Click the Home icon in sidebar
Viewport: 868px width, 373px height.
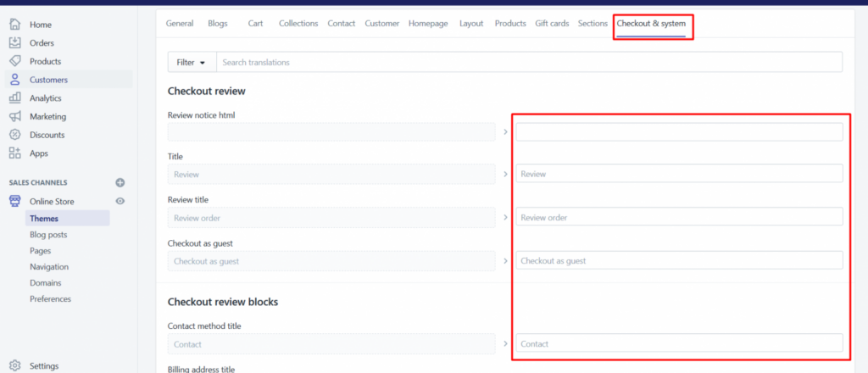coord(14,25)
